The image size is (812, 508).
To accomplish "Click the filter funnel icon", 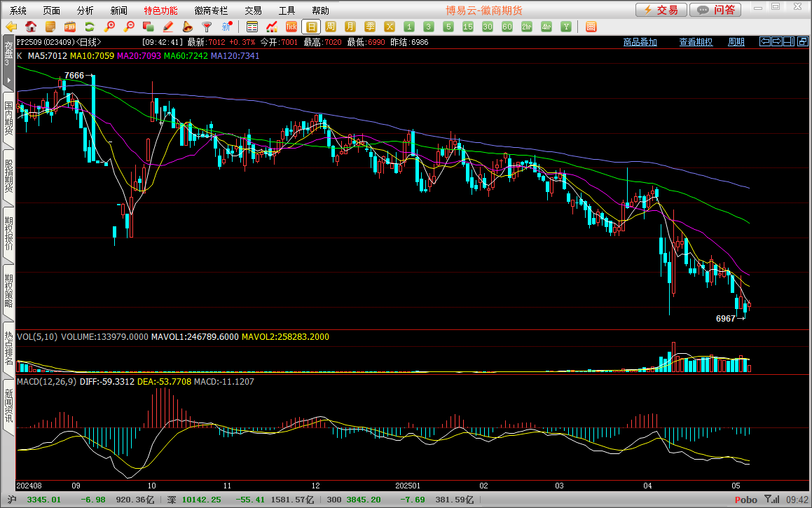I will pyautogui.click(x=207, y=27).
